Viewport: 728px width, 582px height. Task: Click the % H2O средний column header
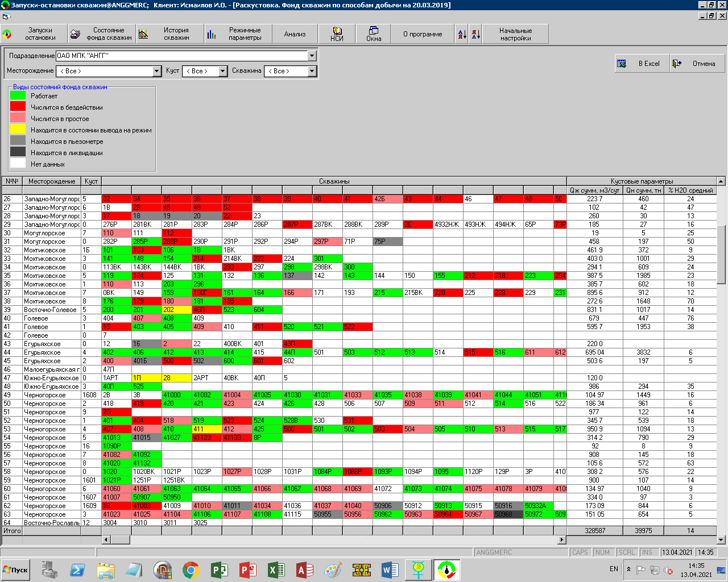click(690, 190)
